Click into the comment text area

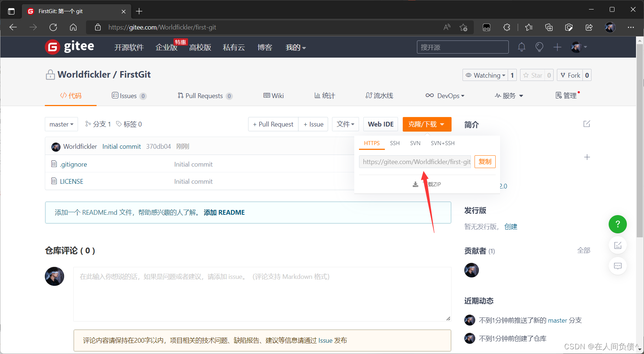tap(262, 294)
